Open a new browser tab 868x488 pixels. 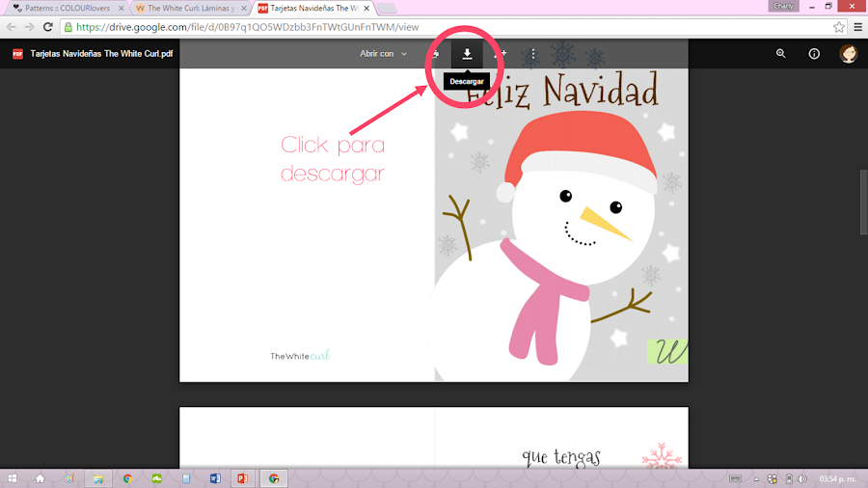[387, 9]
